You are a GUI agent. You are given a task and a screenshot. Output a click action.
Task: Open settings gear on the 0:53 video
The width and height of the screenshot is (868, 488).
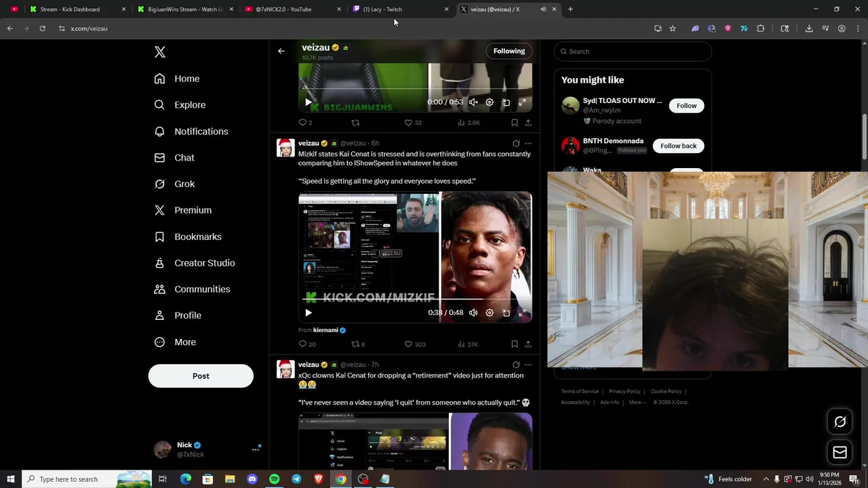[490, 102]
